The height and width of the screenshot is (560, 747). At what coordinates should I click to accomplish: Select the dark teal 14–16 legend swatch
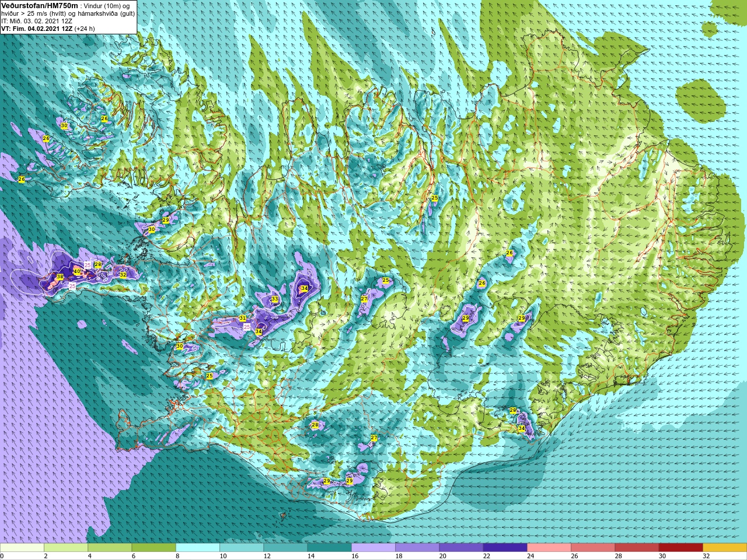tap(330, 548)
